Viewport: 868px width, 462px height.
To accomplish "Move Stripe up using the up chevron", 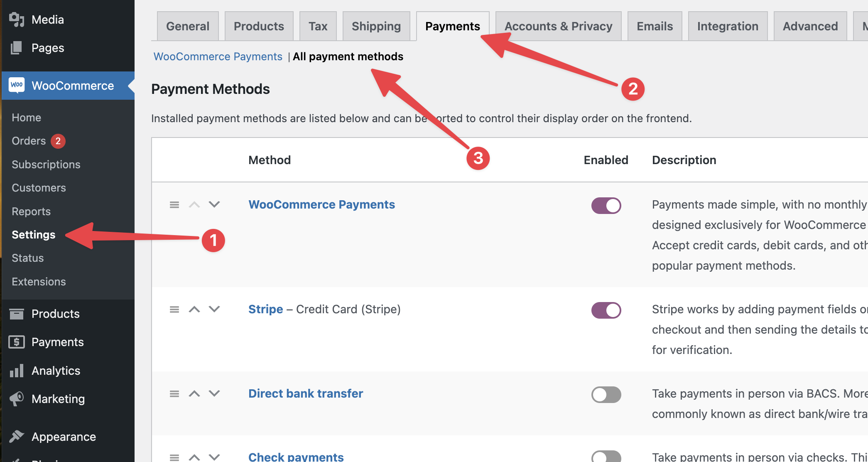I will coord(194,310).
